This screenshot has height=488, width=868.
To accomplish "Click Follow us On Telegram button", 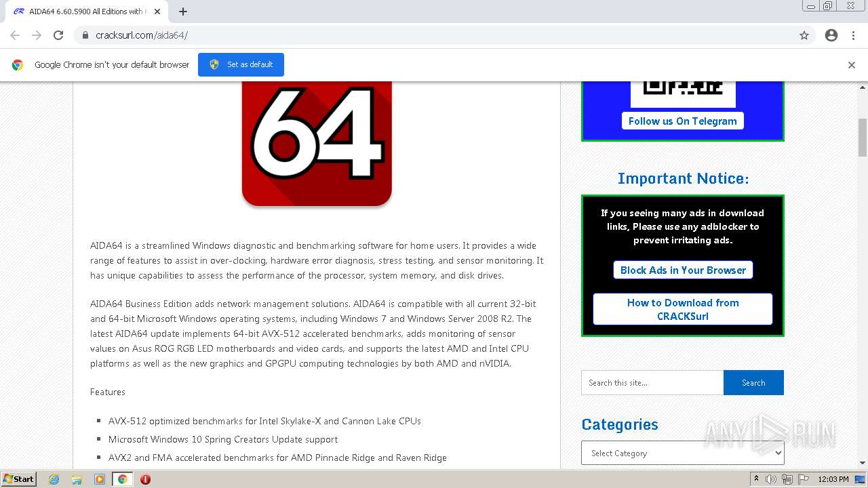I will 683,121.
